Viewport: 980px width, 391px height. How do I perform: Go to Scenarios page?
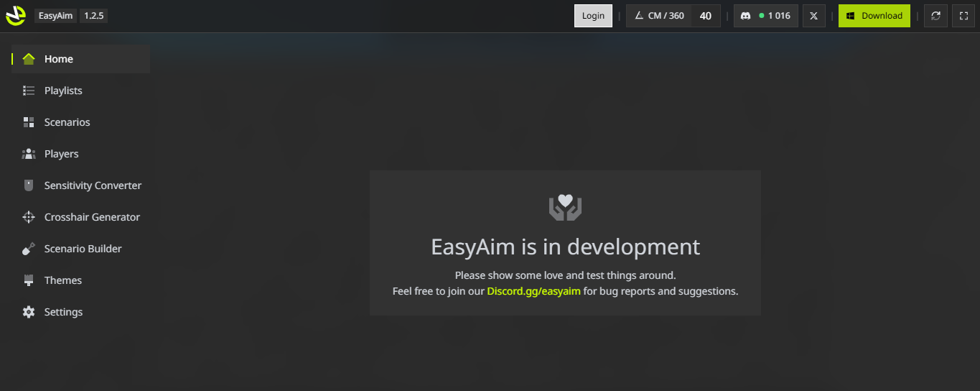(x=80, y=122)
